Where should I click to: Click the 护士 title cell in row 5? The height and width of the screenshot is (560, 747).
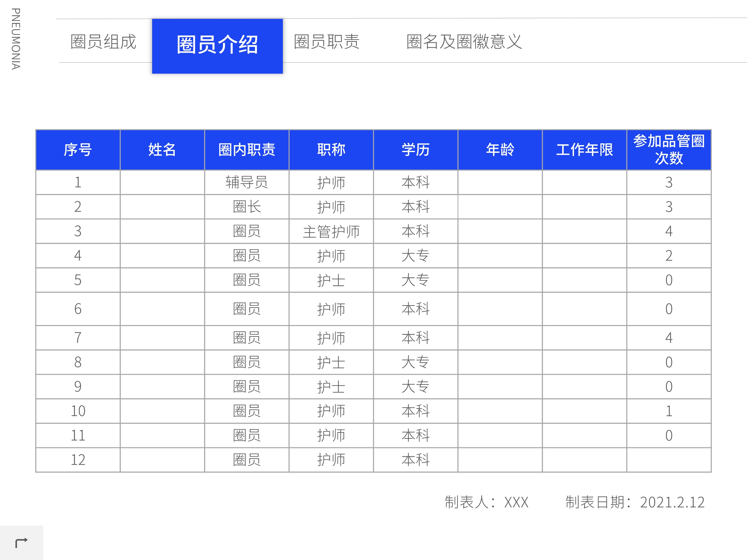331,280
